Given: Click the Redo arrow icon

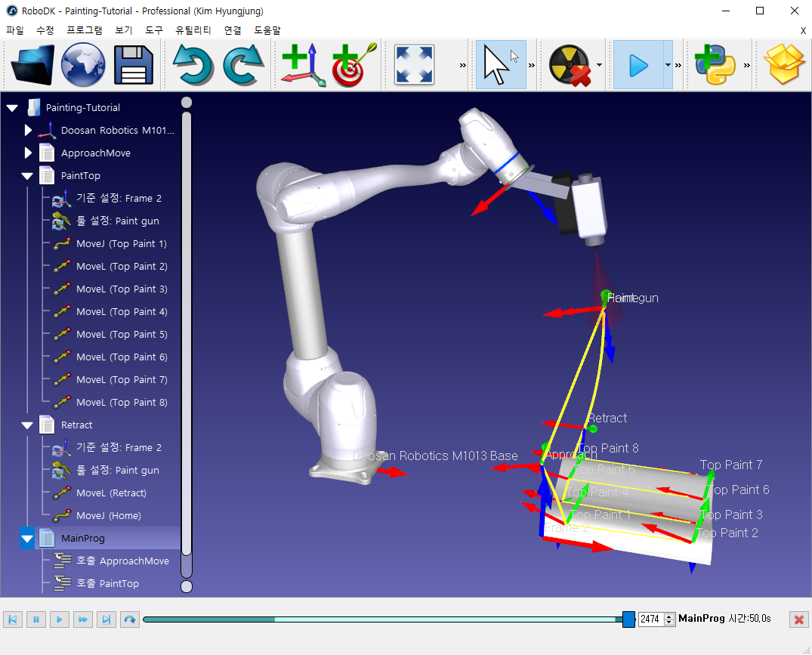Looking at the screenshot, I should [x=243, y=65].
